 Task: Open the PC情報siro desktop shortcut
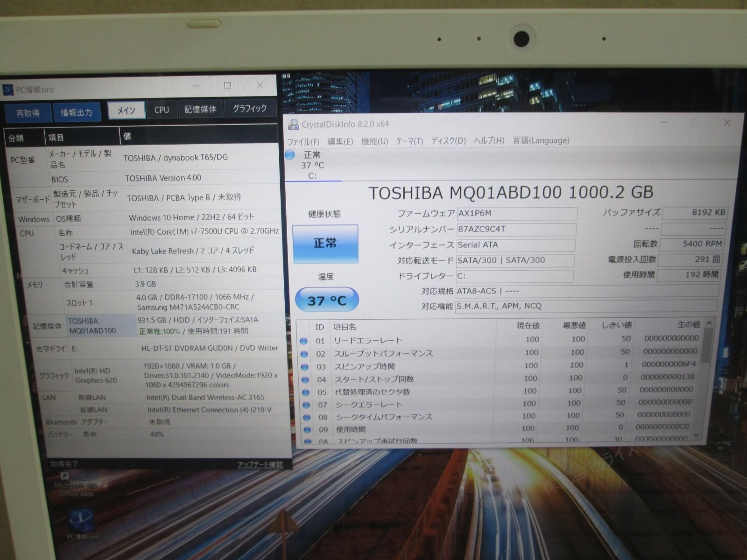point(82,525)
